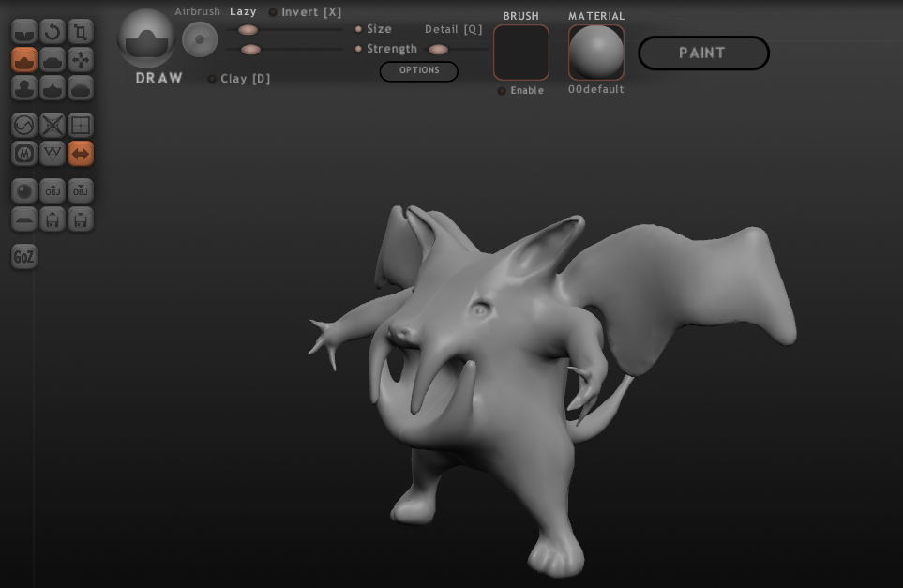
Task: Open the Mask tool
Action: coord(23,153)
